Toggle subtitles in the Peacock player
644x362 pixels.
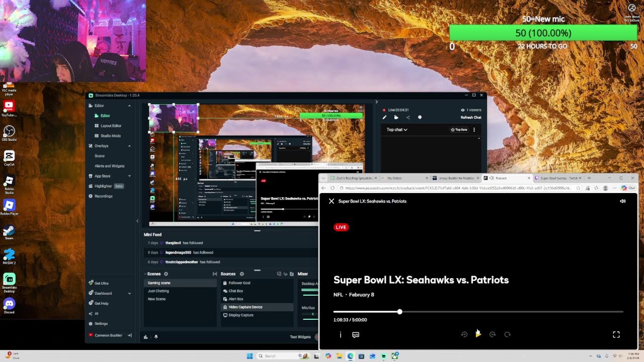(356, 334)
